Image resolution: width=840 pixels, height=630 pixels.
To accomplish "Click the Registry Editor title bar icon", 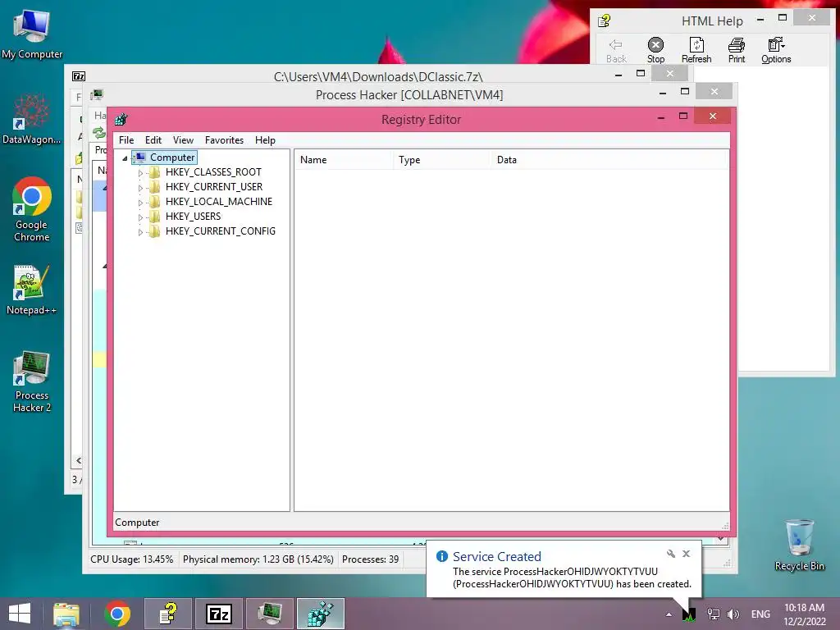I will 121,120.
